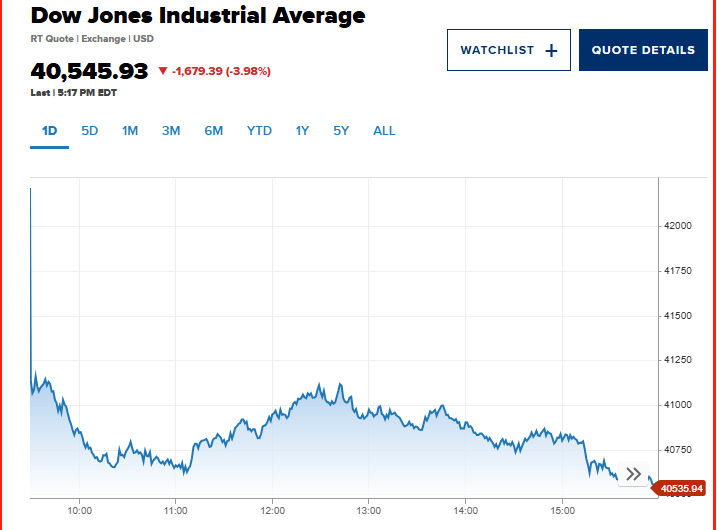Show the ALL time range chart
This screenshot has height=530, width=717.
point(384,131)
